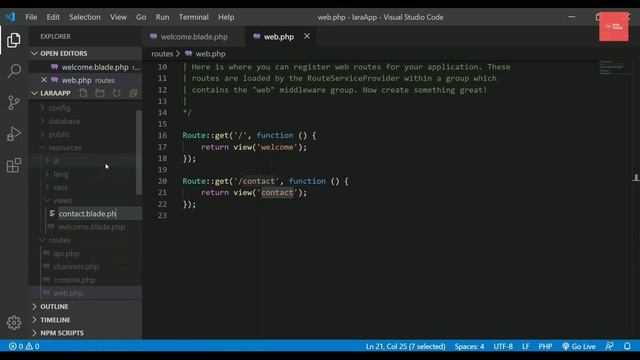Open the Source Control view
640x360 pixels.
tap(13, 102)
